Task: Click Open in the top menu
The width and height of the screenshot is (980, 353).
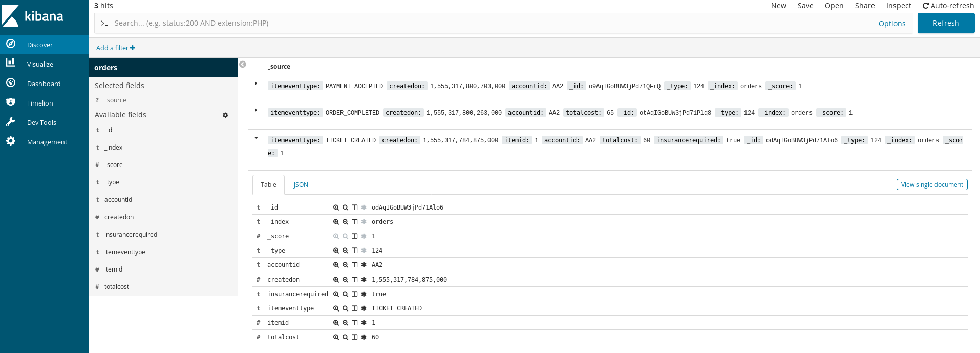Action: [x=834, y=6]
